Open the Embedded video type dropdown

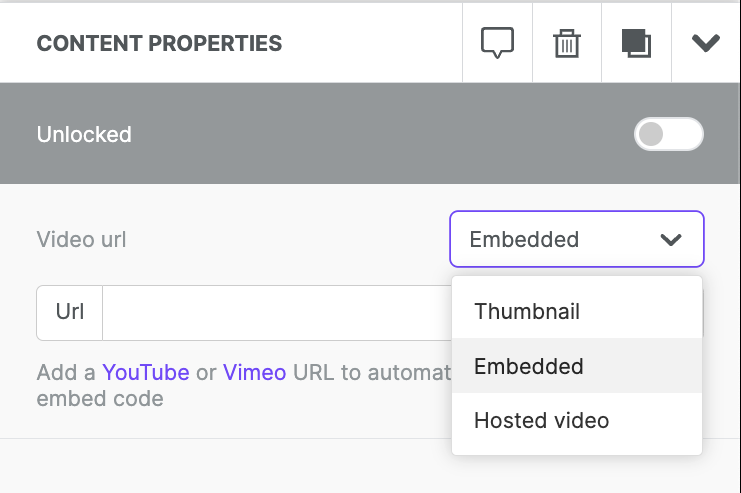[x=577, y=239]
